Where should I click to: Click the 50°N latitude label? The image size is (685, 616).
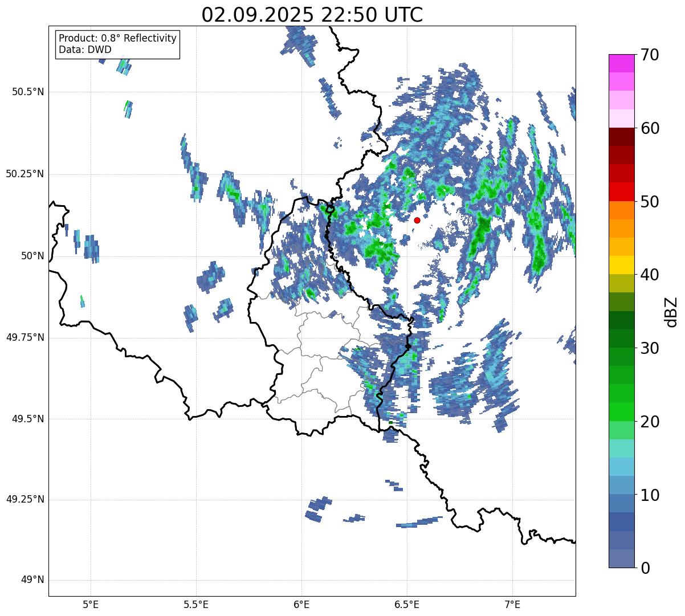tap(32, 256)
